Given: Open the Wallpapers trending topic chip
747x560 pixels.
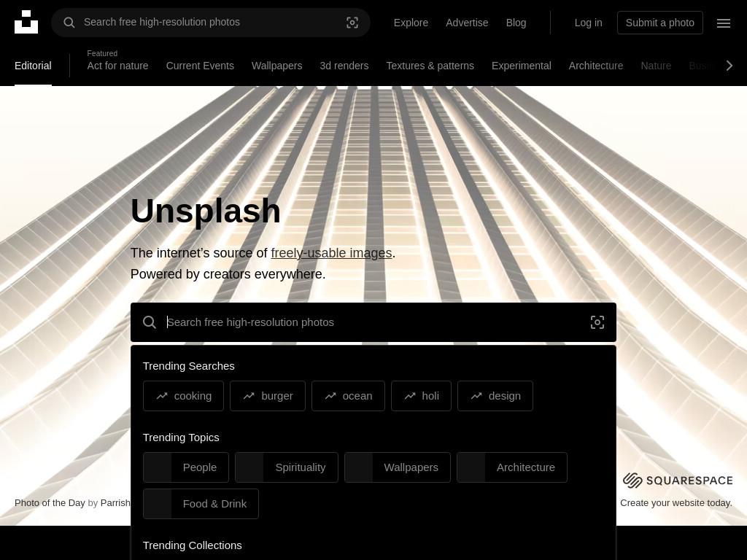Looking at the screenshot, I should [398, 467].
